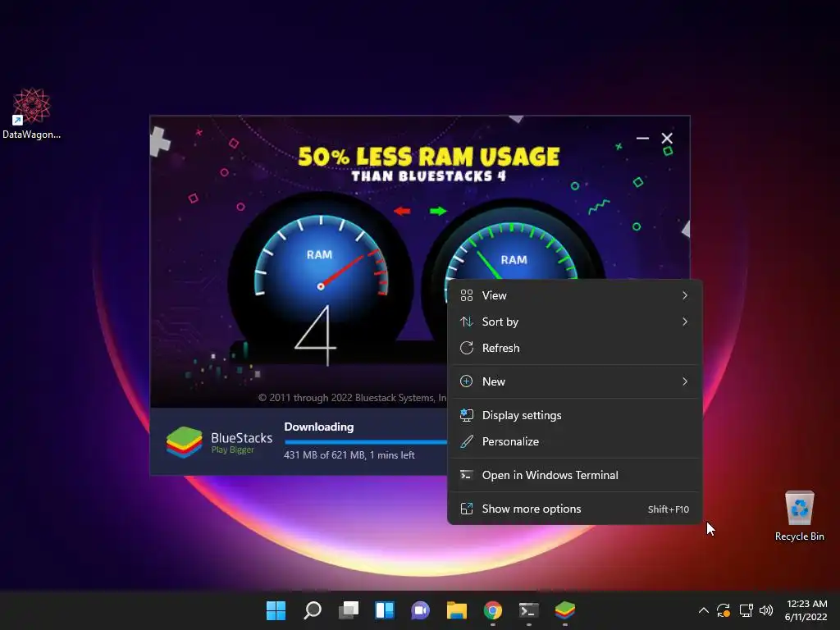Click the Refresh circular arrow icon
This screenshot has width=840, height=630.
(x=467, y=348)
